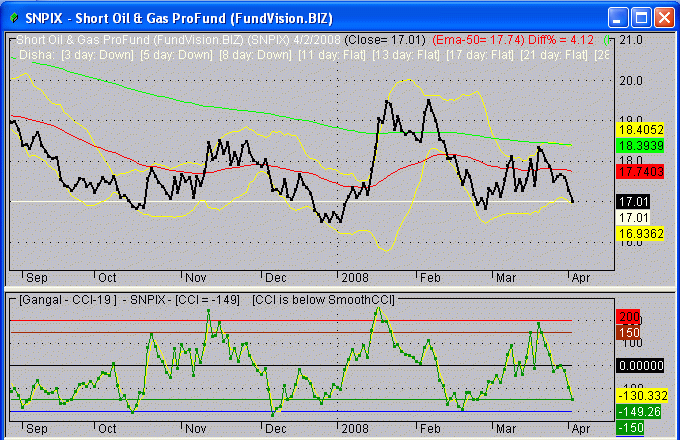680x440 pixels.
Task: Click the red 17.7403 price tag
Action: [x=641, y=172]
